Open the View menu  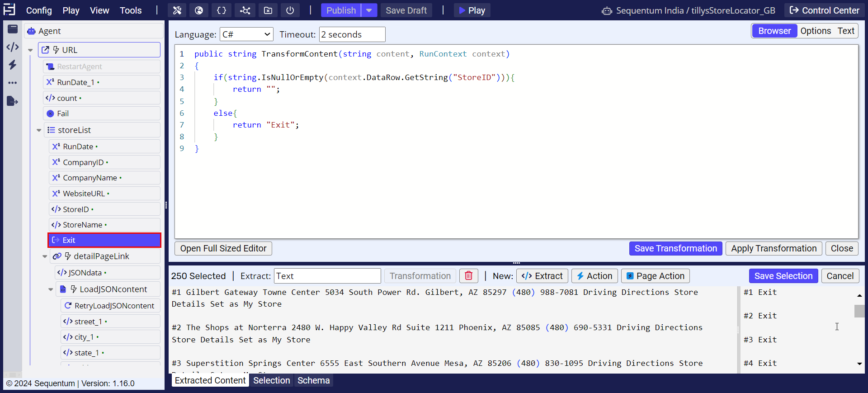99,10
